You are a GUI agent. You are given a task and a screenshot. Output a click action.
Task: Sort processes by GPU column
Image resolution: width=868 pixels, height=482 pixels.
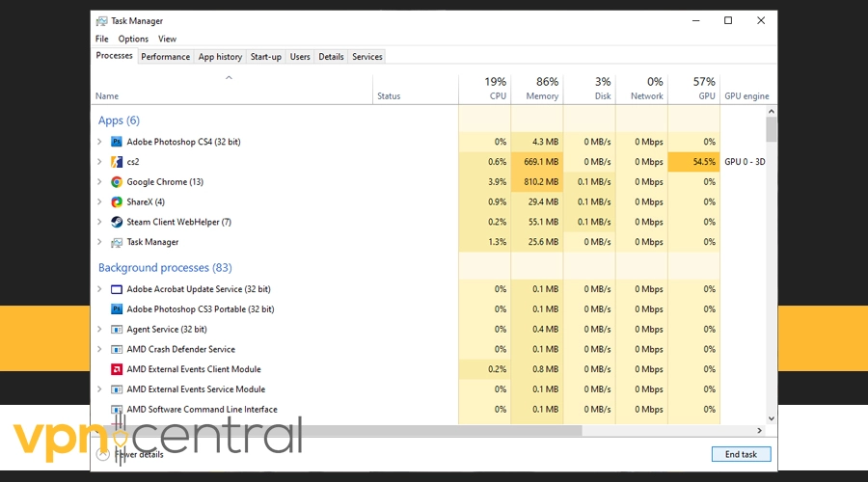pos(694,89)
